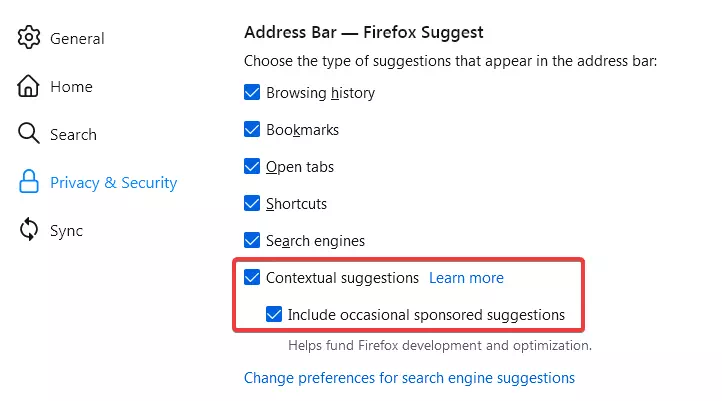Click the house icon for Home settings
722x401 pixels.
tap(29, 86)
